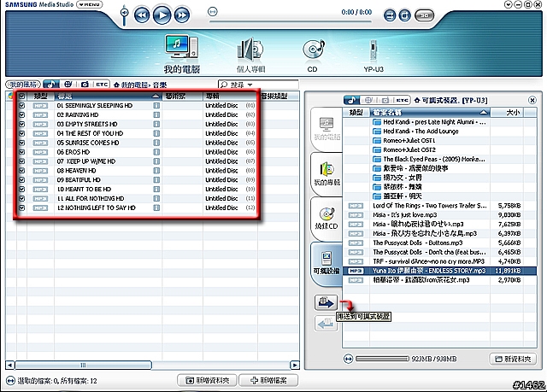Click the Play button
The width and height of the screenshot is (547, 392).
pyautogui.click(x=162, y=15)
